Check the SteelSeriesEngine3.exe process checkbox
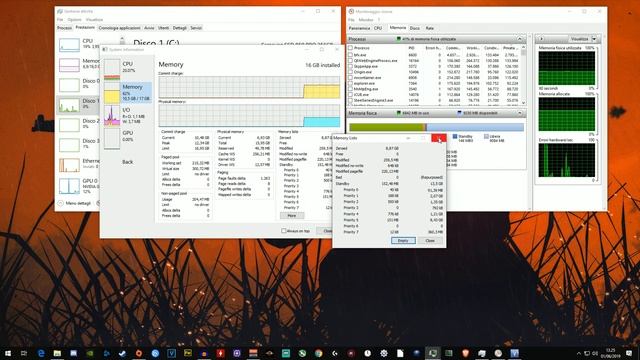 pyautogui.click(x=350, y=100)
